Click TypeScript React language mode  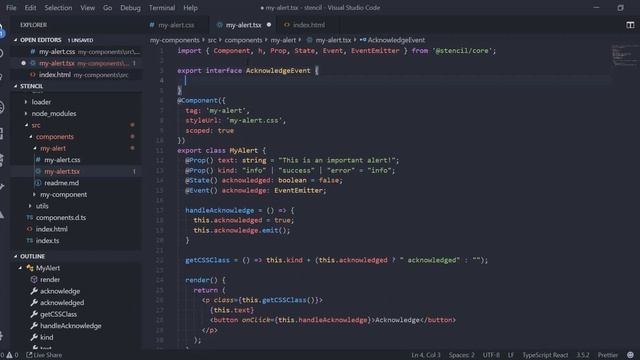pyautogui.click(x=545, y=355)
